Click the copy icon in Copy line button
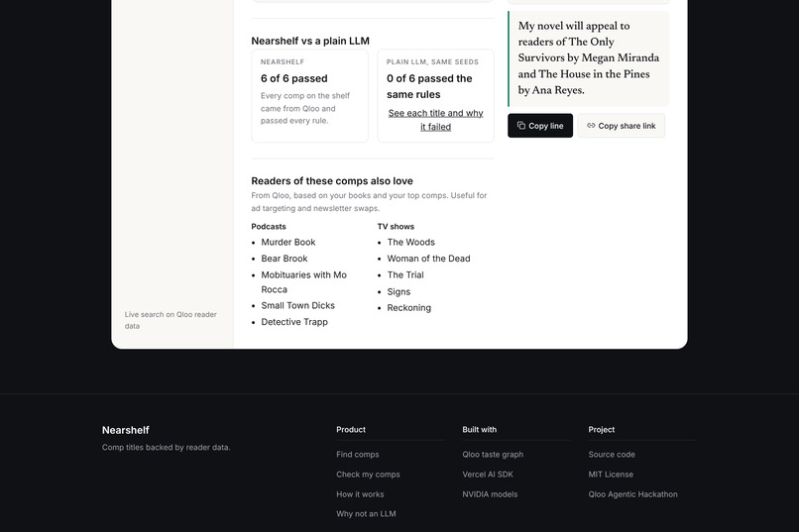This screenshot has height=532, width=799. pyautogui.click(x=520, y=125)
